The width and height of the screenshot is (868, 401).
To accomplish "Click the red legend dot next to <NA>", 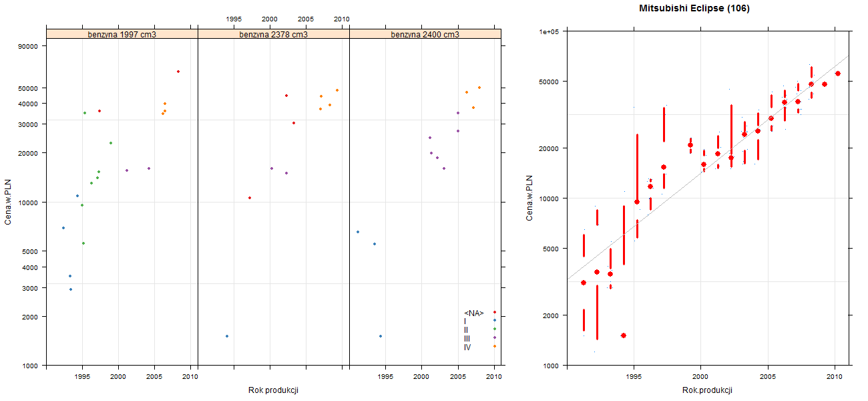I will [494, 312].
